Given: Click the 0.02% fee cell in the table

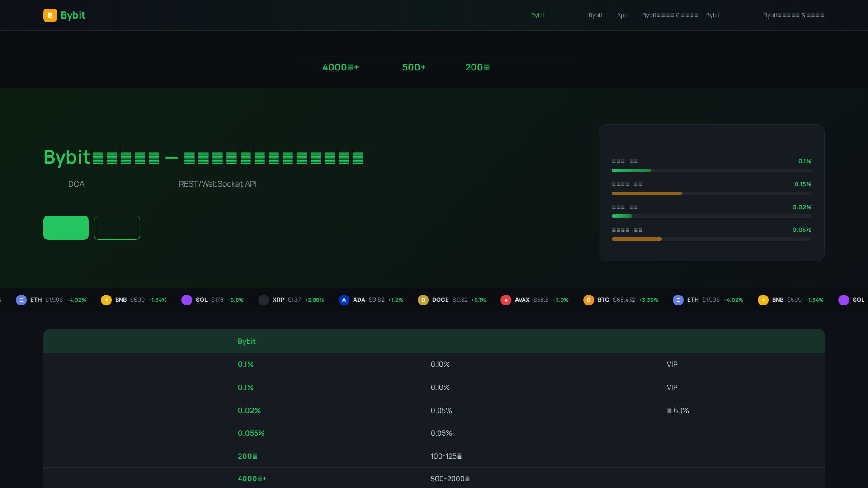Looking at the screenshot, I should (249, 410).
